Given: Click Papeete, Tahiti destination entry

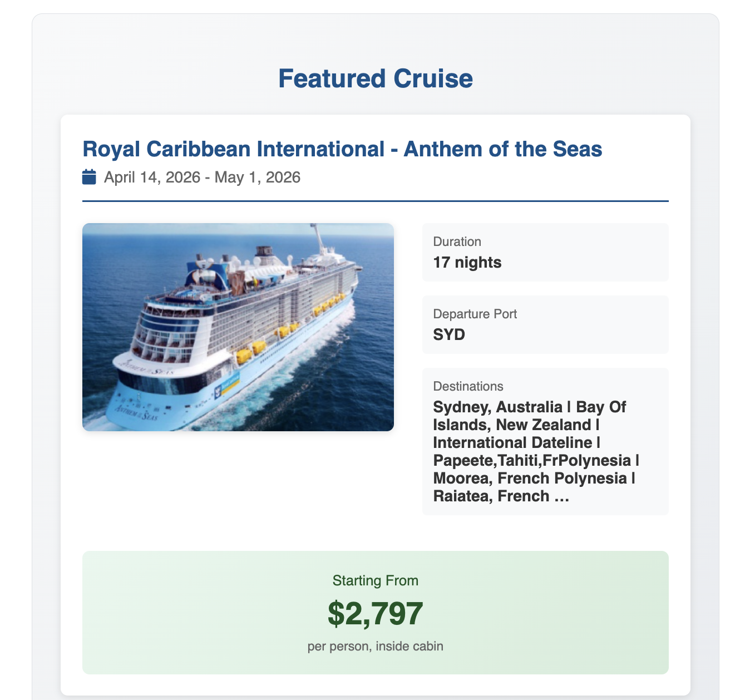Looking at the screenshot, I should coord(531,461).
